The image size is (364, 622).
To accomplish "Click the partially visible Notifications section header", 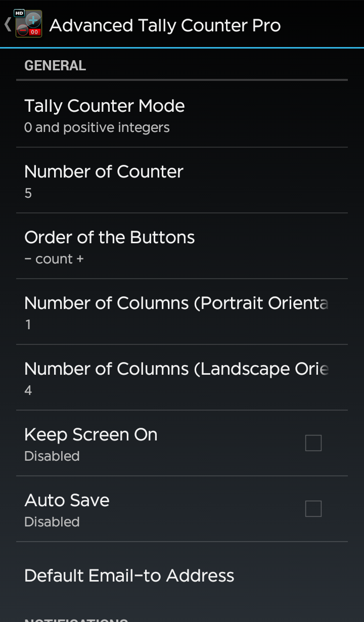I will [x=76, y=619].
